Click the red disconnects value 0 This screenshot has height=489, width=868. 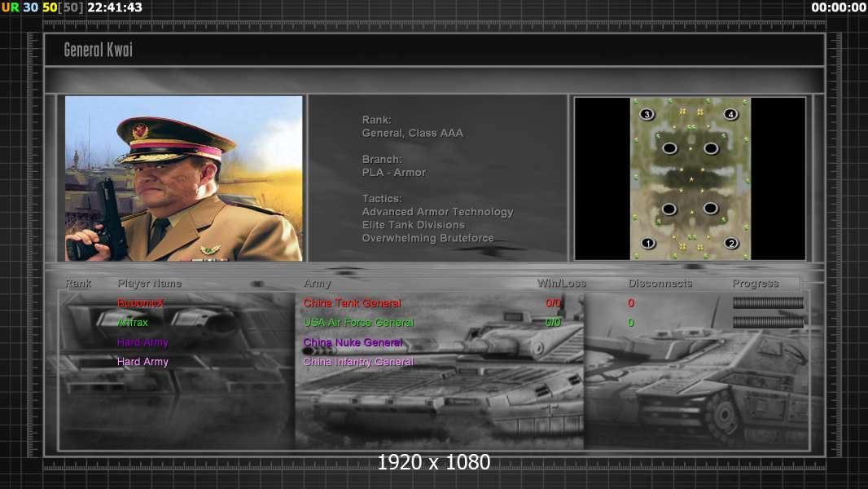pyautogui.click(x=631, y=303)
